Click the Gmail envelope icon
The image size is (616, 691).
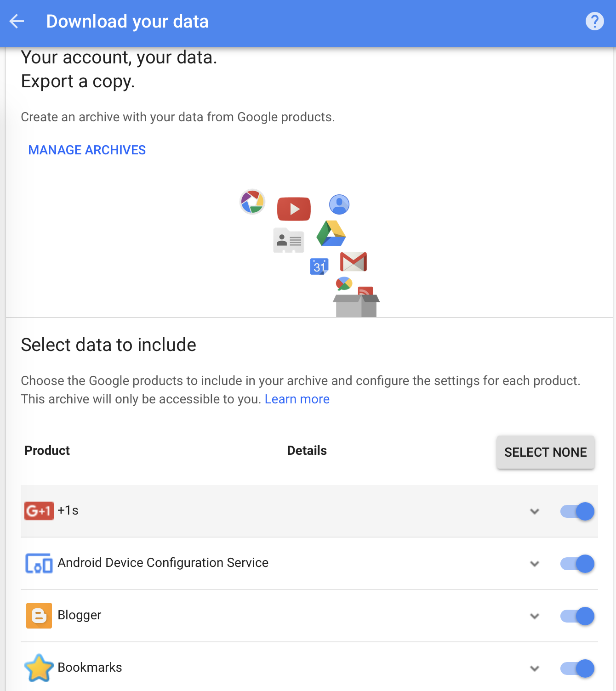[354, 261]
